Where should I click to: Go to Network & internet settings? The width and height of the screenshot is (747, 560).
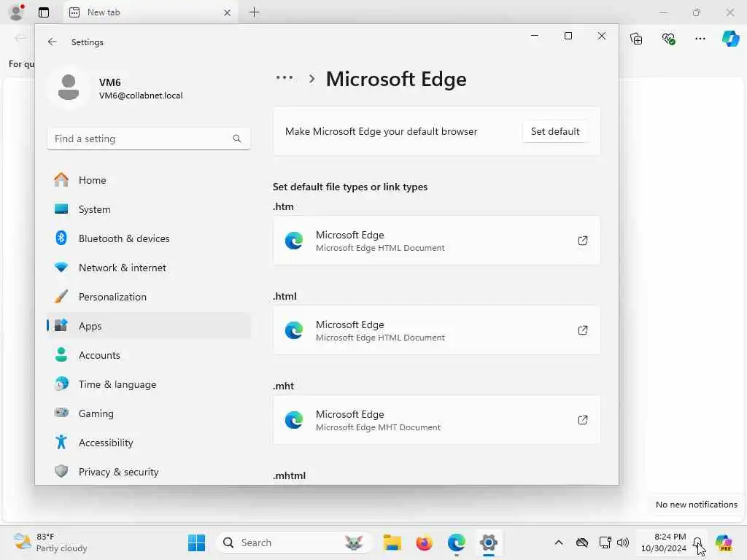coord(149,268)
